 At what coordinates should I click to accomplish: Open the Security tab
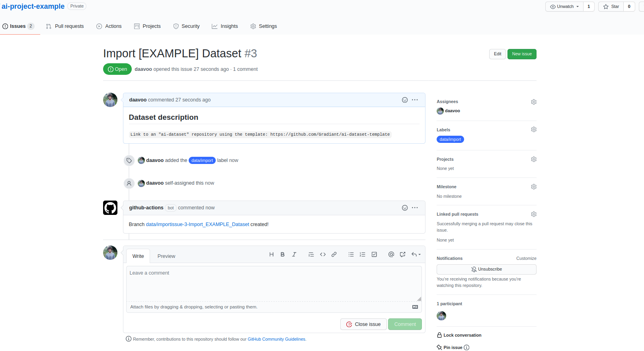pyautogui.click(x=186, y=26)
